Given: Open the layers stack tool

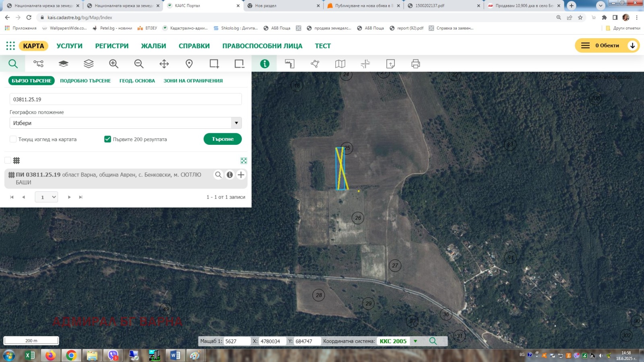Looking at the screenshot, I should 89,64.
